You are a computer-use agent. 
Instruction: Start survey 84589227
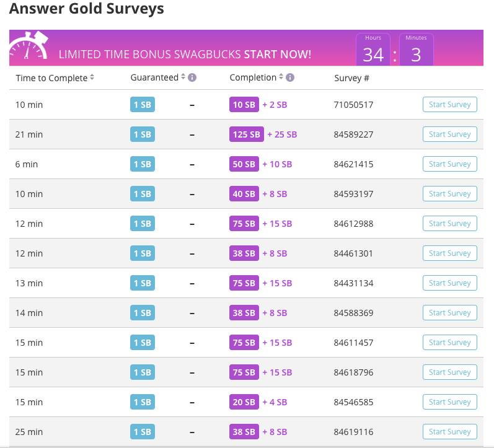pos(449,134)
